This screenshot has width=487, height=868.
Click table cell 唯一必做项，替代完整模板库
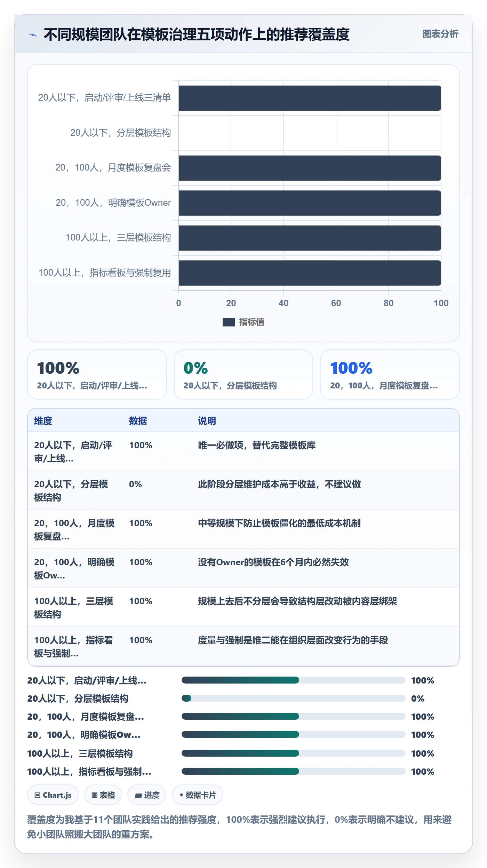point(257,445)
